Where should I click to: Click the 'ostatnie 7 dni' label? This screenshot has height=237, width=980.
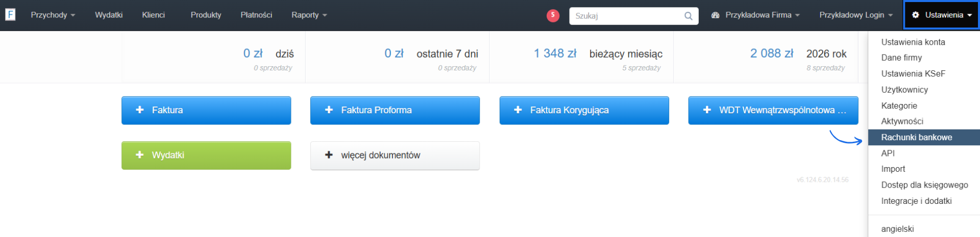pyautogui.click(x=447, y=54)
